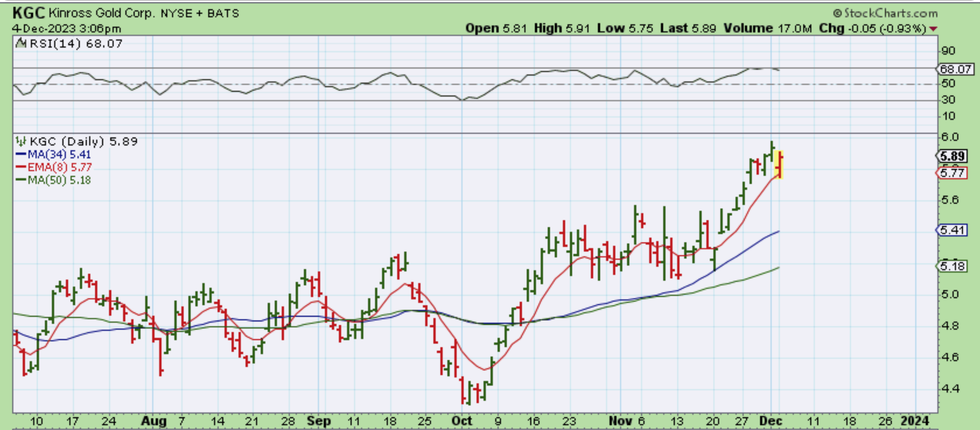
Task: Select the 50 level on the RSI scale
Action: pyautogui.click(x=948, y=83)
